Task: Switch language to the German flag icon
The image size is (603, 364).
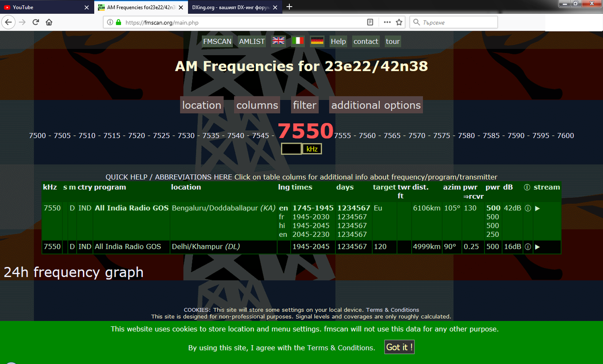Action: tap(317, 41)
